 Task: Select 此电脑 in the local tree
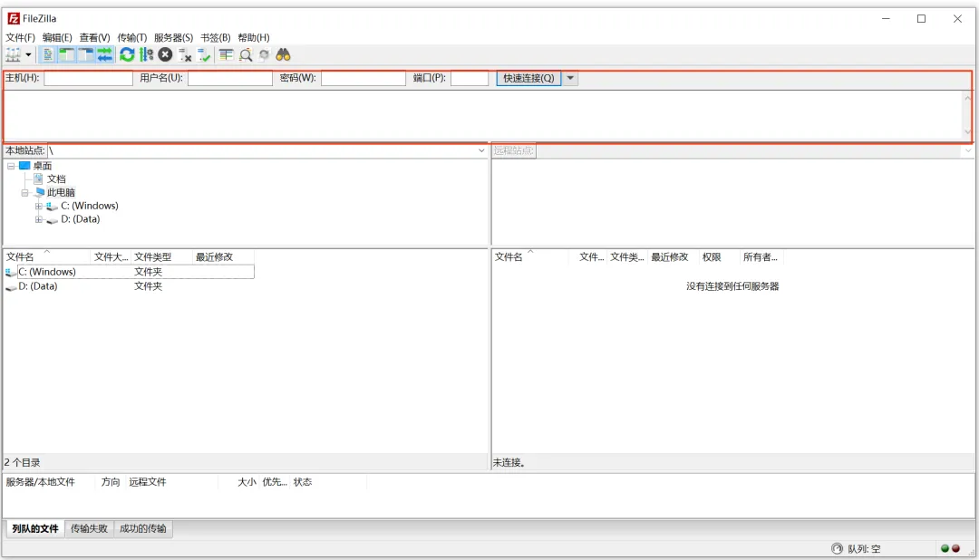(62, 193)
